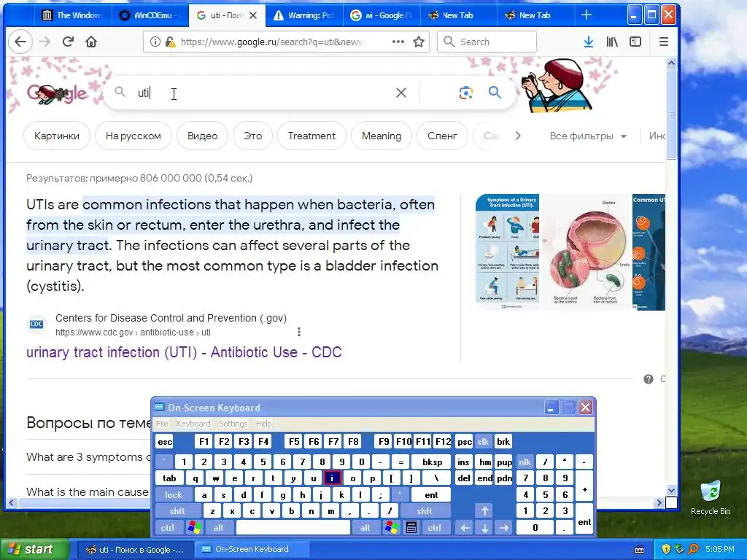This screenshot has width=747, height=560.
Task: Switch to the 'Warning: Pot' browser tab
Action: point(304,15)
